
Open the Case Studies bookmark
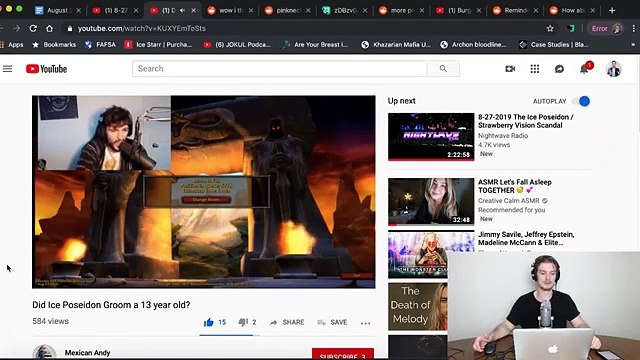pyautogui.click(x=554, y=44)
